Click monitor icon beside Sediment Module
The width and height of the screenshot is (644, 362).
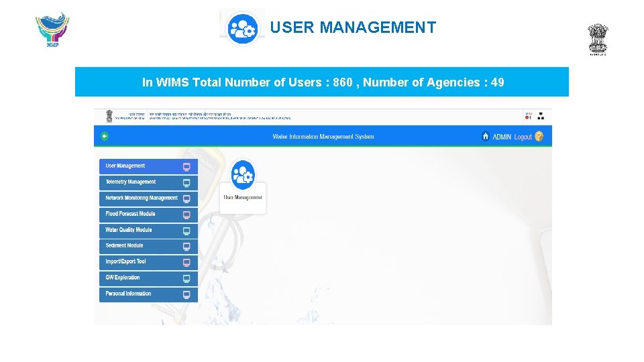pos(186,246)
